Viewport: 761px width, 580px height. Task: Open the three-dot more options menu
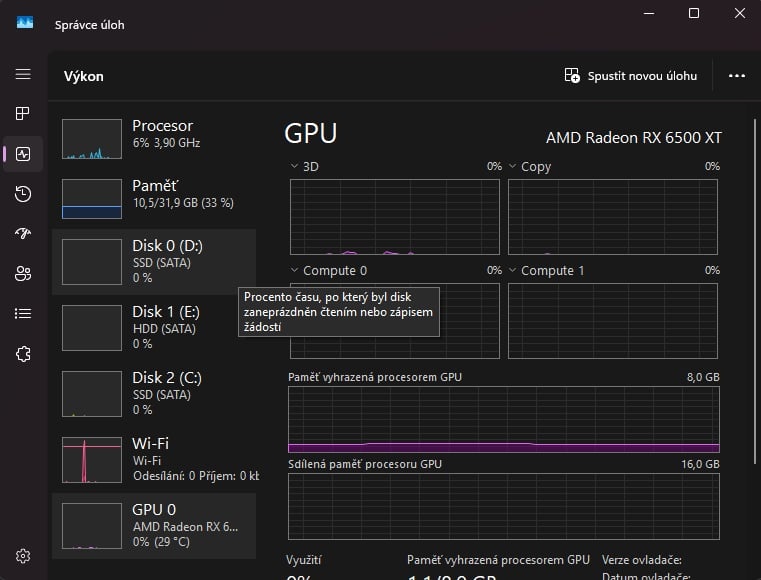click(x=737, y=75)
